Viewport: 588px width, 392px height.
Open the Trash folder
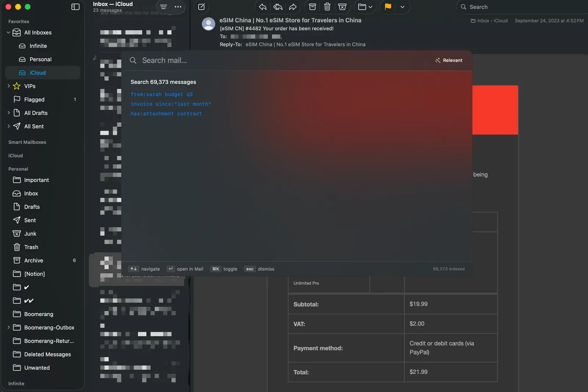pos(43,247)
